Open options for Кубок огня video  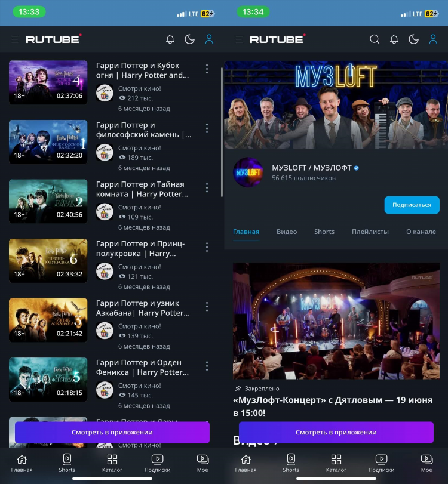(x=207, y=69)
